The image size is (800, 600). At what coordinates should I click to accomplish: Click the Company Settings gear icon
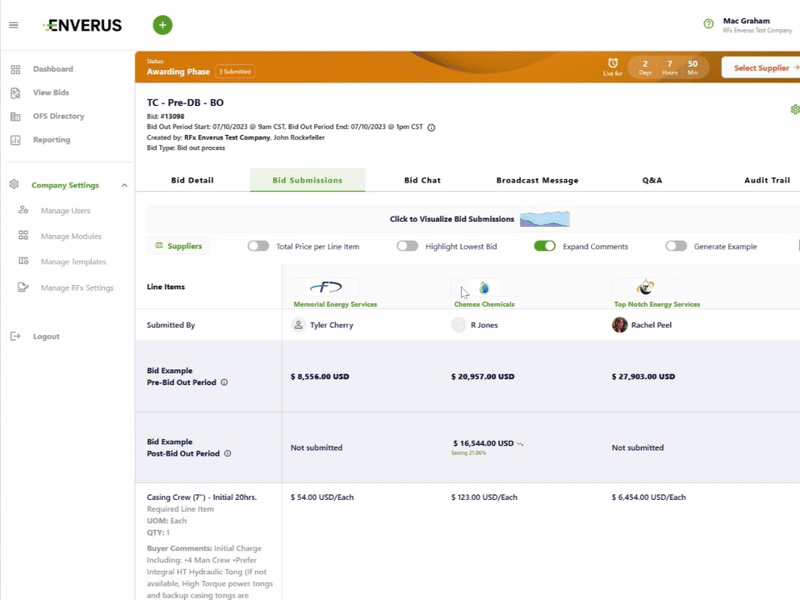pyautogui.click(x=14, y=184)
